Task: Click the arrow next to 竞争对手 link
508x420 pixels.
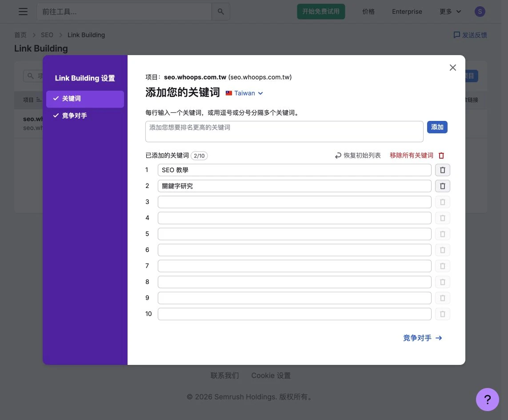Action: [439, 338]
